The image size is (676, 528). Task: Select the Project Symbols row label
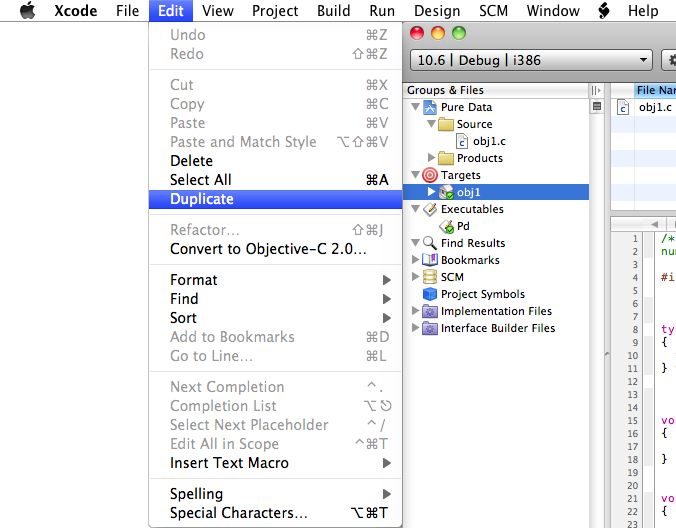click(x=483, y=294)
